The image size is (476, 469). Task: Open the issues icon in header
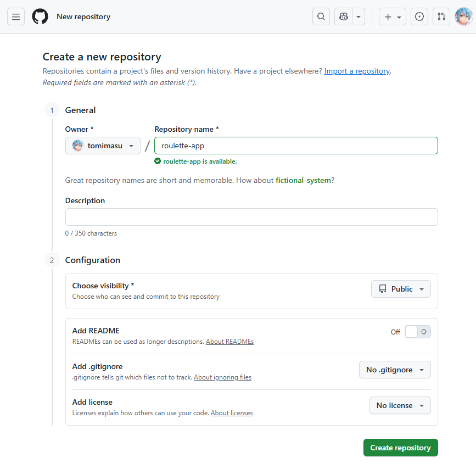tap(419, 17)
